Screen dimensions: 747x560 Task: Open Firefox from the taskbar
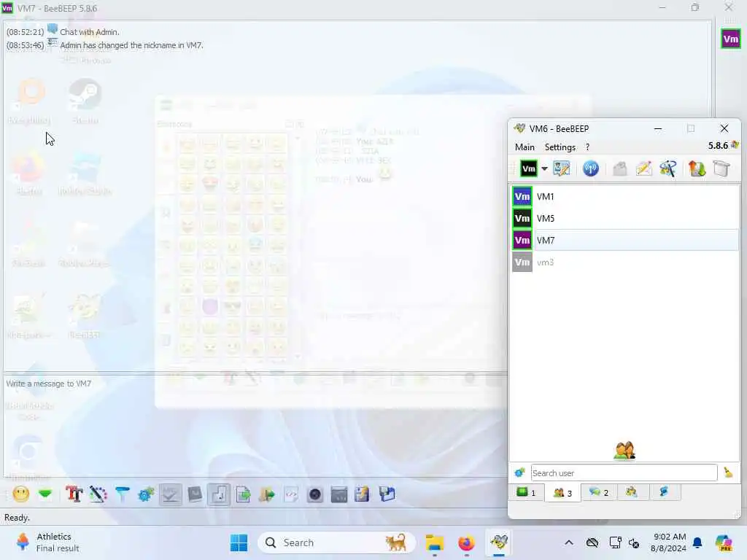tap(466, 542)
